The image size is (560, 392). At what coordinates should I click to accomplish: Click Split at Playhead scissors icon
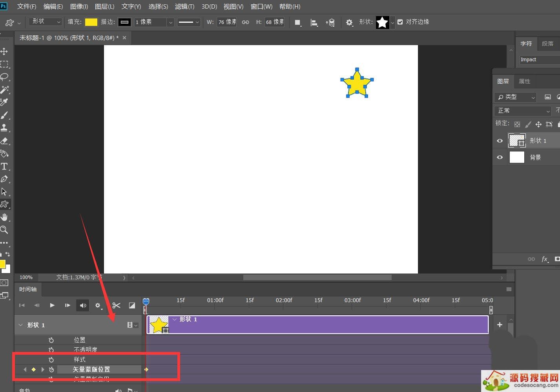[116, 305]
